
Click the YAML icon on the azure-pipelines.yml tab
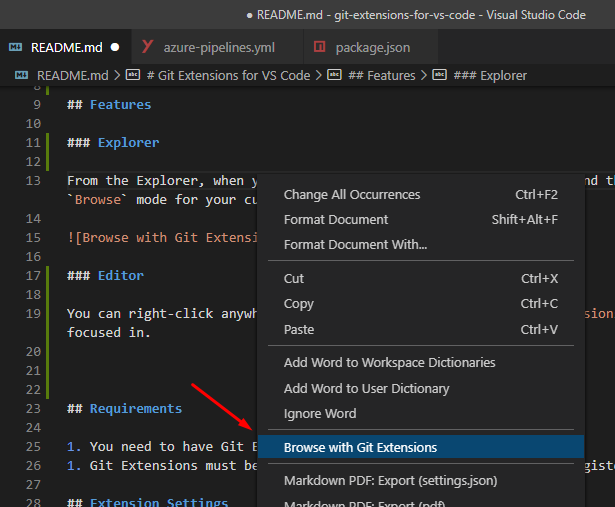click(147, 47)
